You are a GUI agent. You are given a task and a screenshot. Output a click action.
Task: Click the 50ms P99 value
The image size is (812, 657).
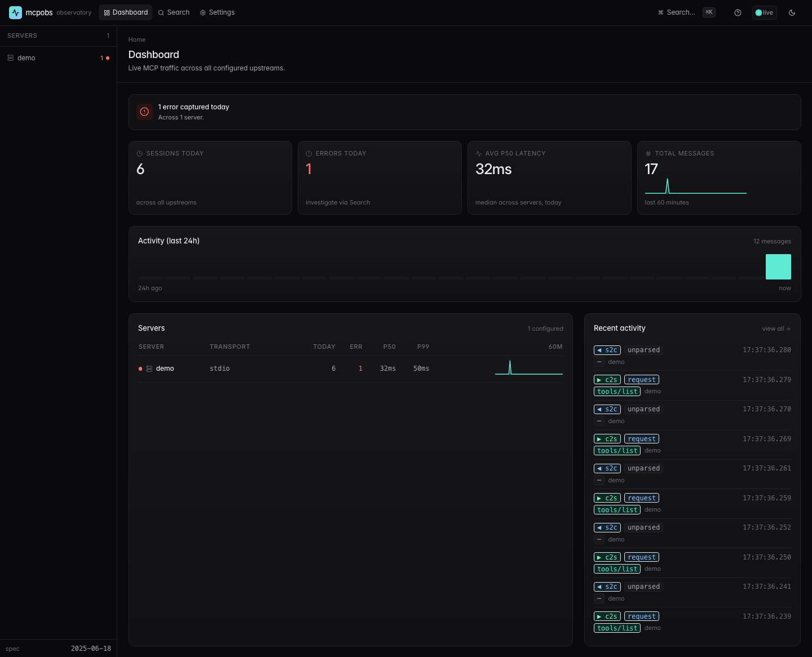point(421,369)
